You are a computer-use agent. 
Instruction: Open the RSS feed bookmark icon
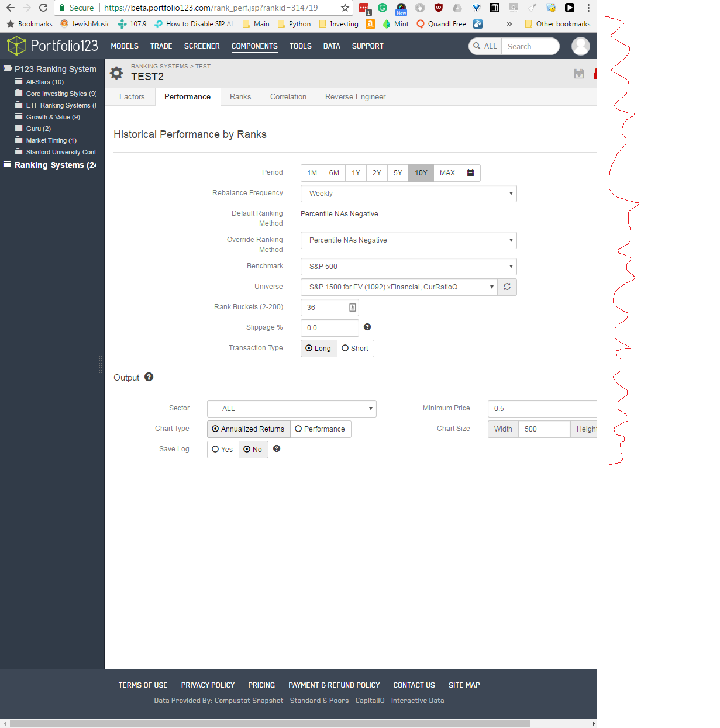pyautogui.click(x=478, y=24)
